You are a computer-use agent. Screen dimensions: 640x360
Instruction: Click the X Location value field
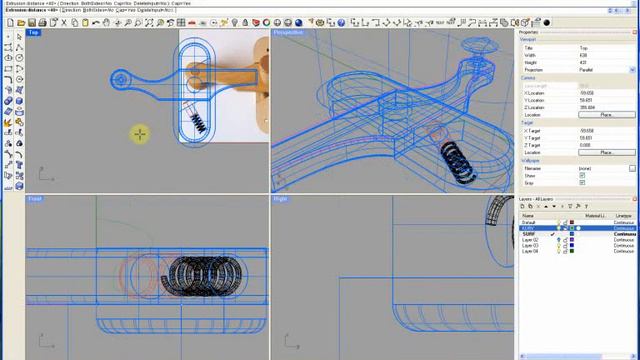pos(606,93)
